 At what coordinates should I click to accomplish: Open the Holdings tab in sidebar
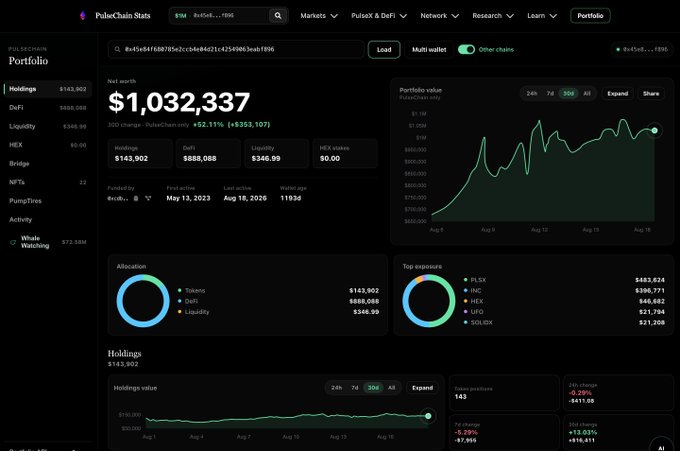48,89
